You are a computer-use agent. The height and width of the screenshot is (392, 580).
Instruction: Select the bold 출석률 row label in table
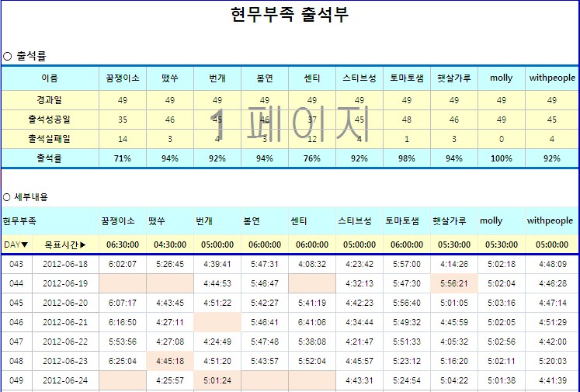click(x=50, y=158)
